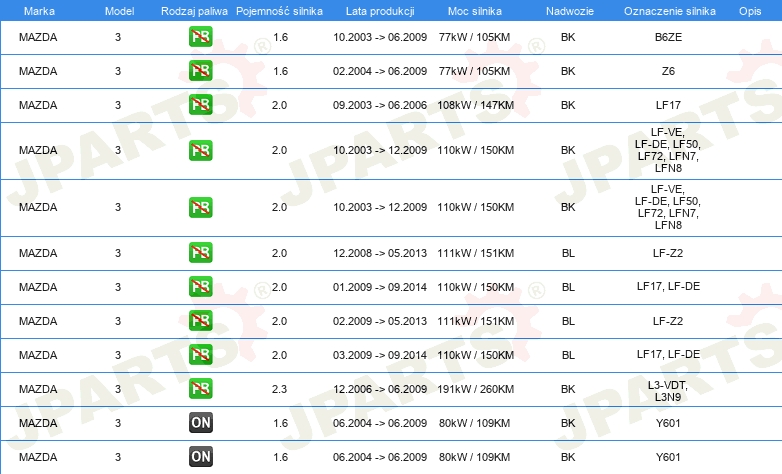The image size is (782, 474).
Task: Click MAZDA in the B6ZE row
Action: click(38, 37)
